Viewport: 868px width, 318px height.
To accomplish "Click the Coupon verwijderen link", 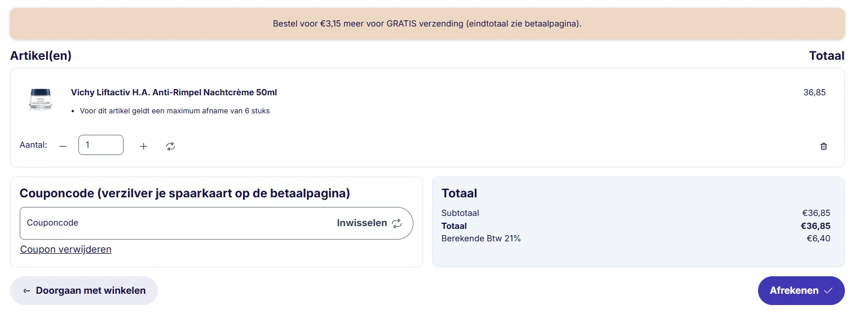I will (66, 249).
